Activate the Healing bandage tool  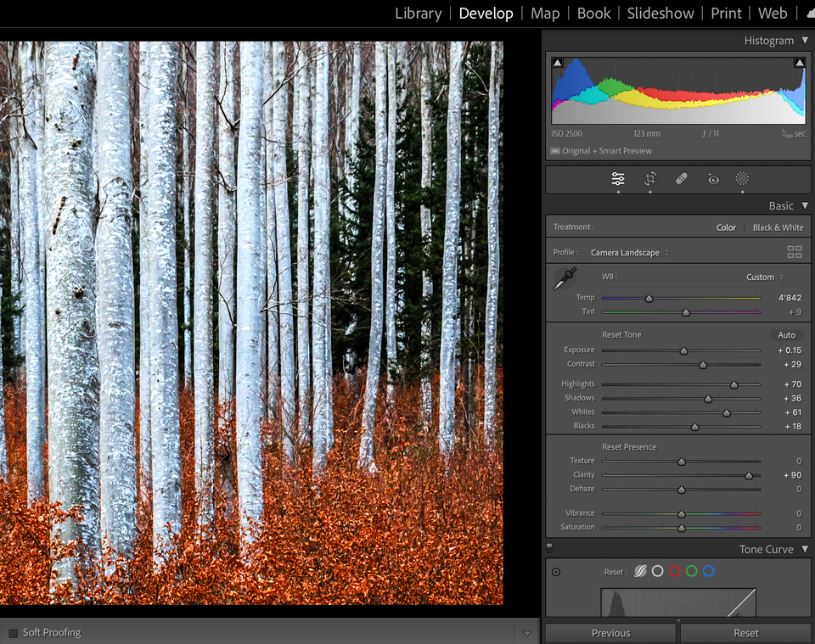(681, 179)
